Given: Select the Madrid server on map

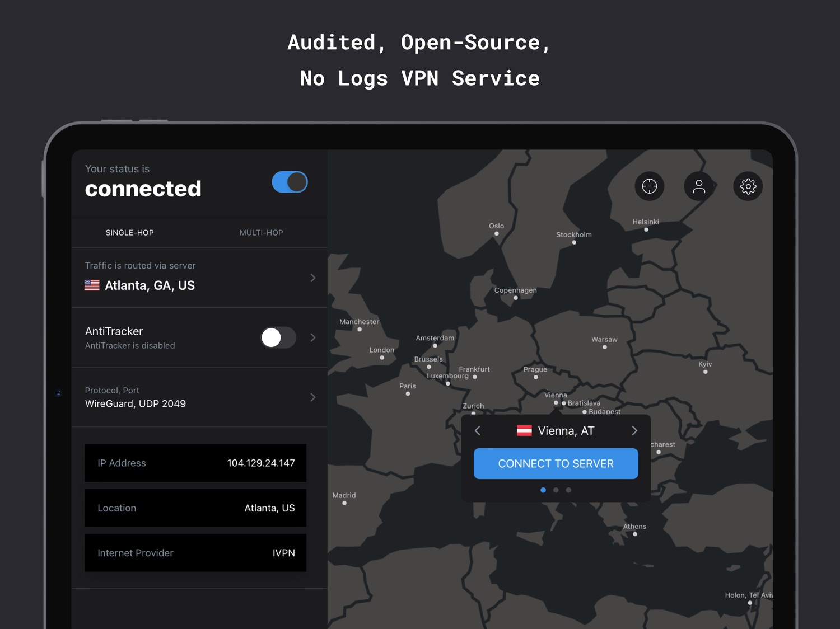Looking at the screenshot, I should (344, 503).
